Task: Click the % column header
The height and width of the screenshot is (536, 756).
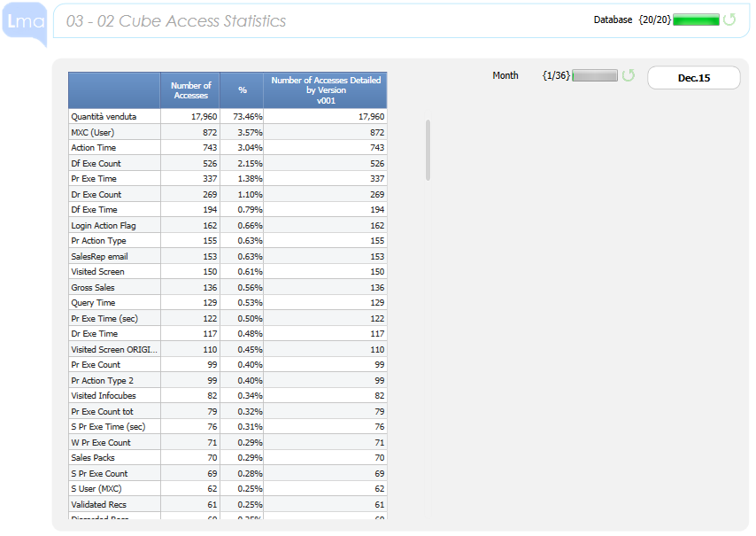Action: click(242, 90)
